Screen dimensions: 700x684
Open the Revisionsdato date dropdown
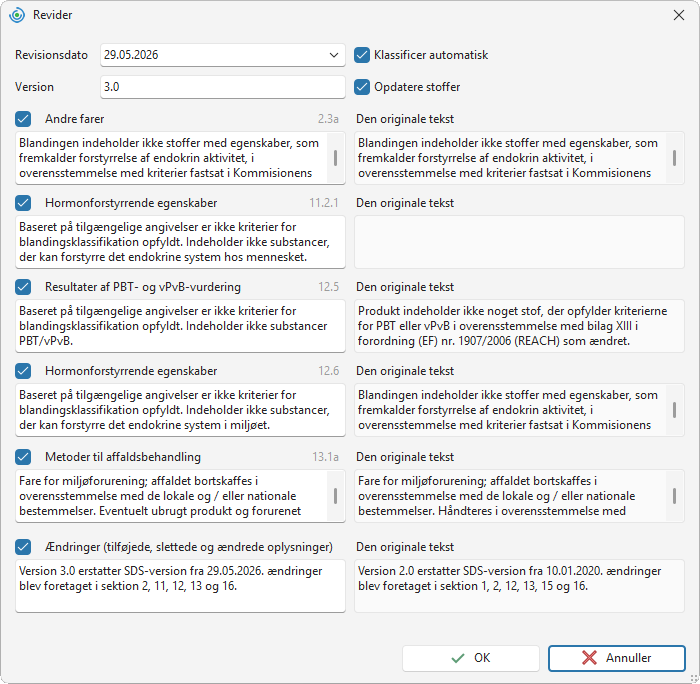(x=333, y=55)
